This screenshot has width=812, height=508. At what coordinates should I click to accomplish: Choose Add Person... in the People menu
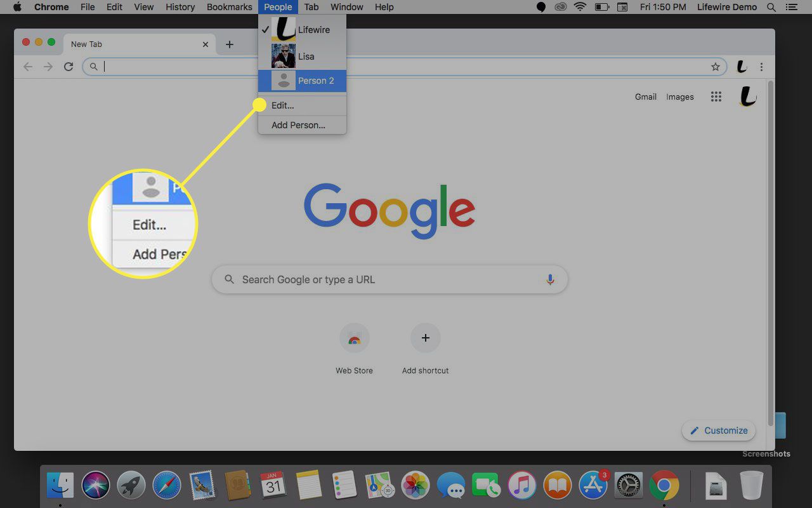302,125
